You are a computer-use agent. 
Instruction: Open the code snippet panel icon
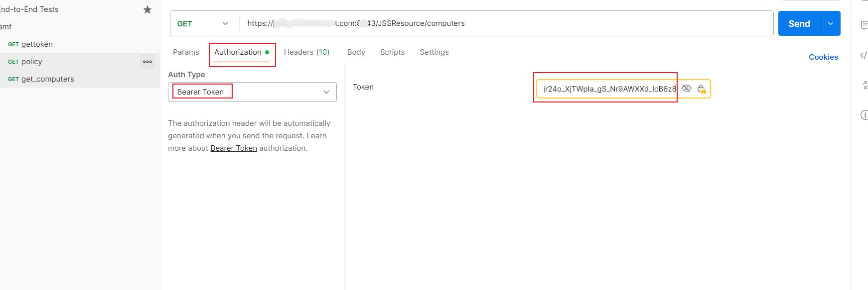pos(864,55)
